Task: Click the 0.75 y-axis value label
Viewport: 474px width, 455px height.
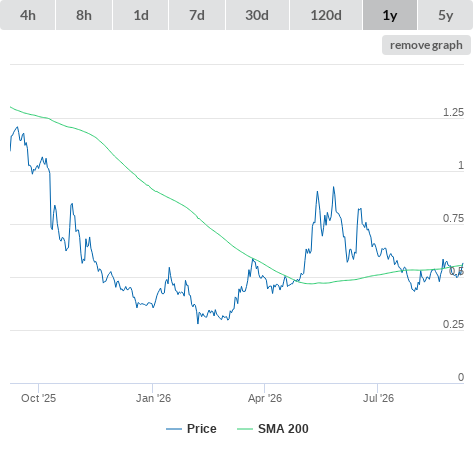Action: (453, 219)
